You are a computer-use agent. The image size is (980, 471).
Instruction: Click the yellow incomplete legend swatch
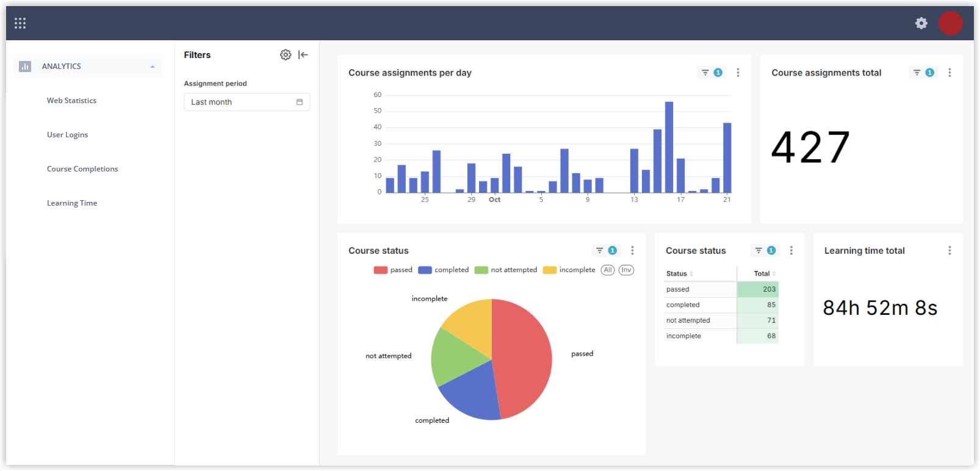[550, 270]
